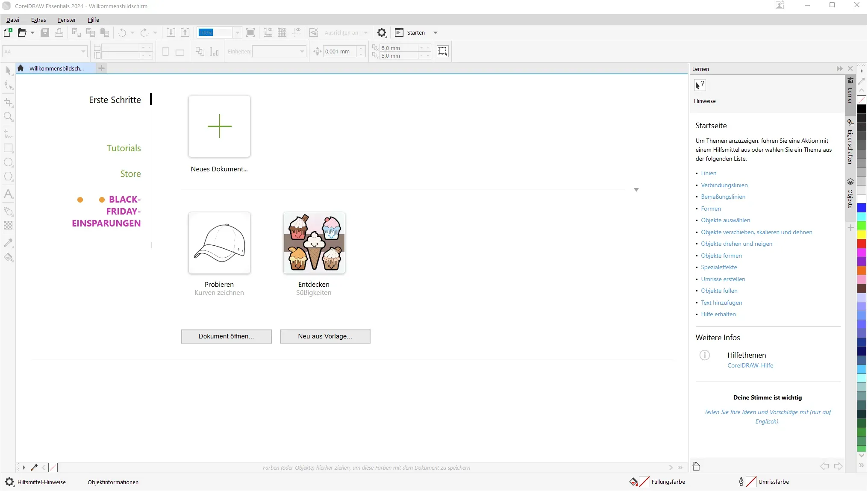Viewport: 868px width, 491px height.
Task: Click the gear icon beside Hilfsmittel-Hinweise
Action: [9, 482]
